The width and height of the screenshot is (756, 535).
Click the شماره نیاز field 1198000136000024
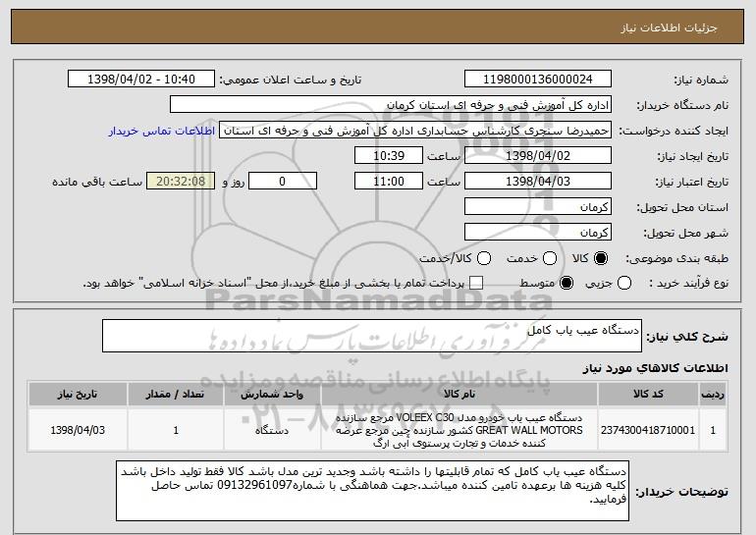click(538, 80)
